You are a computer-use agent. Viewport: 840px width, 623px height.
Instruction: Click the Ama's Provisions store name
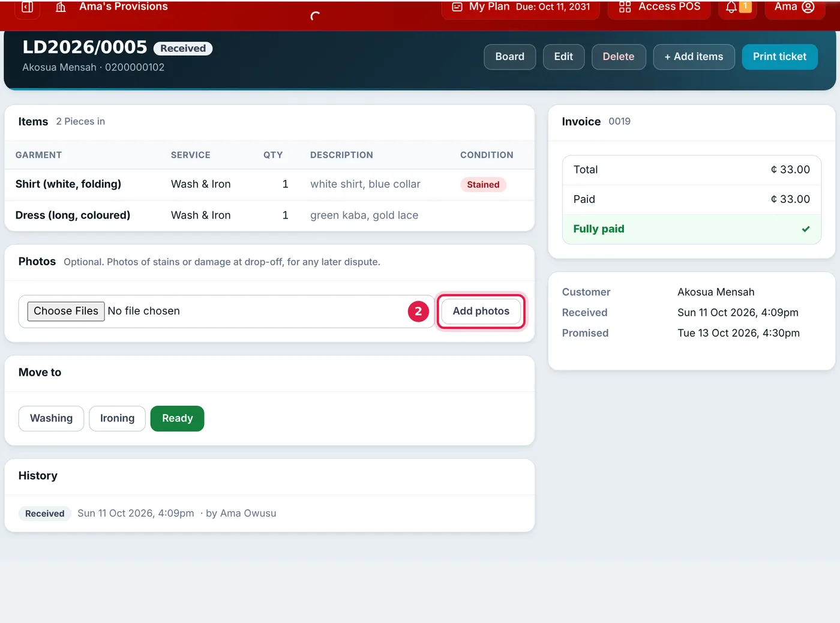pyautogui.click(x=124, y=7)
